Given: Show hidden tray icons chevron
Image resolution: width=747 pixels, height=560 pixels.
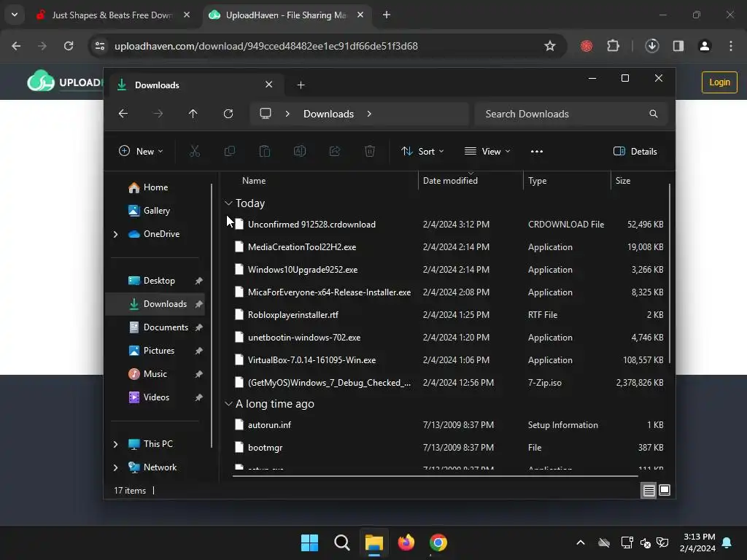Looking at the screenshot, I should coord(580,542).
